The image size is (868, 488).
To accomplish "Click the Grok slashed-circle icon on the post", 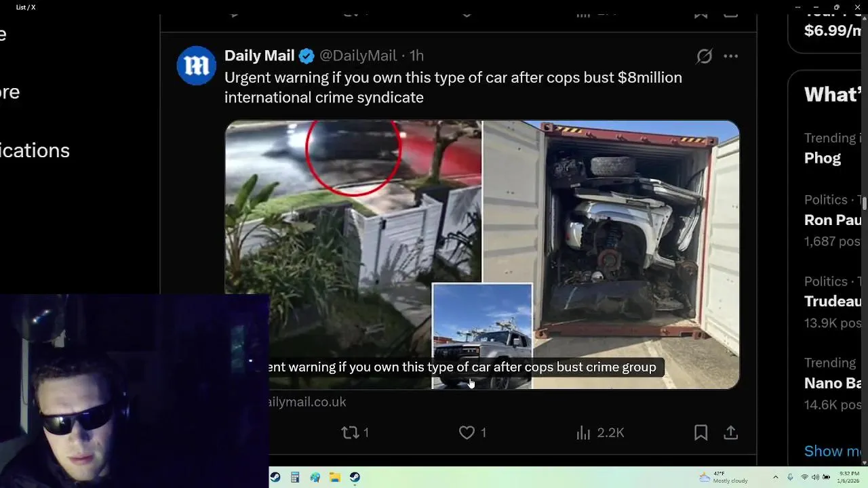I will point(705,56).
